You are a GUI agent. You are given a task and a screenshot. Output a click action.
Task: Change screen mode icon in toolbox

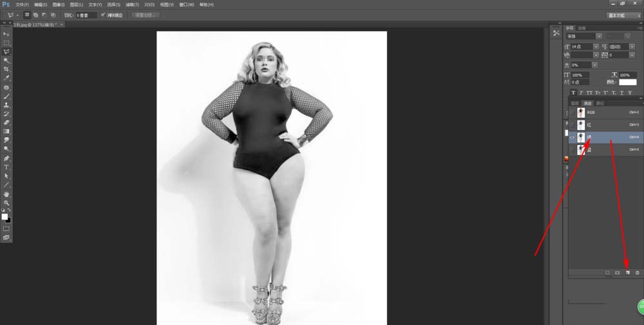[x=6, y=237]
